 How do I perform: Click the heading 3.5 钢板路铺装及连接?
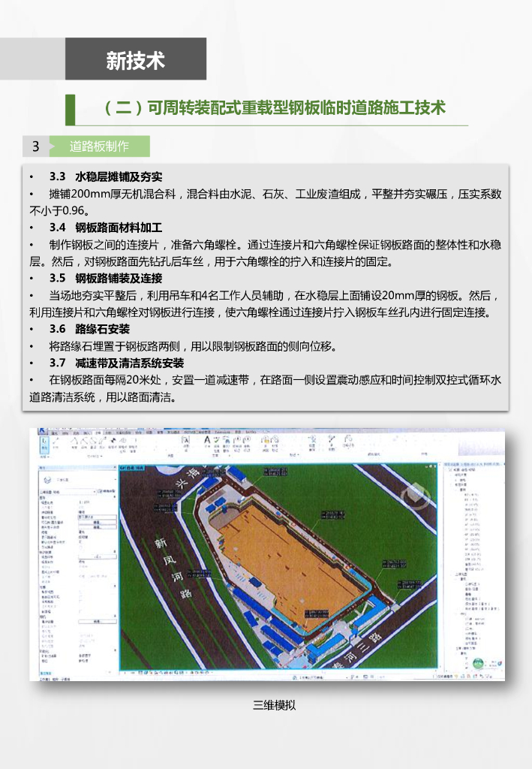[x=105, y=278]
